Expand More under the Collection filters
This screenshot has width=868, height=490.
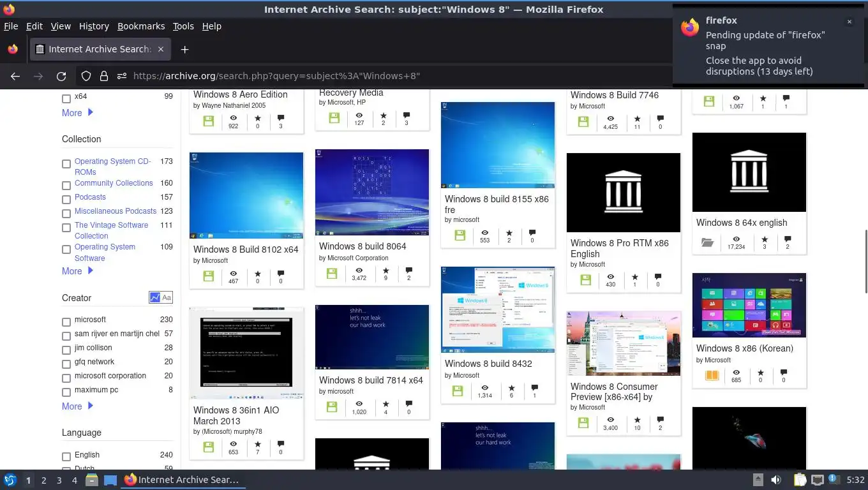(x=77, y=271)
